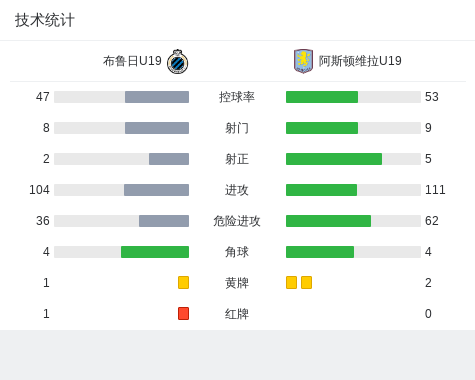Image resolution: width=475 pixels, height=380 pixels.
Task: Click the 红牌 row label
Action: coord(237,314)
